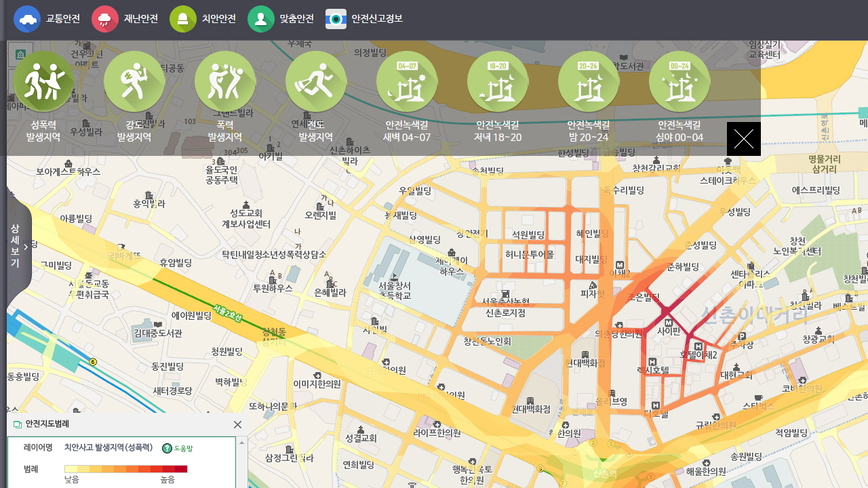Close the 안전지도범례 legend panel
868x488 pixels.
click(x=237, y=424)
